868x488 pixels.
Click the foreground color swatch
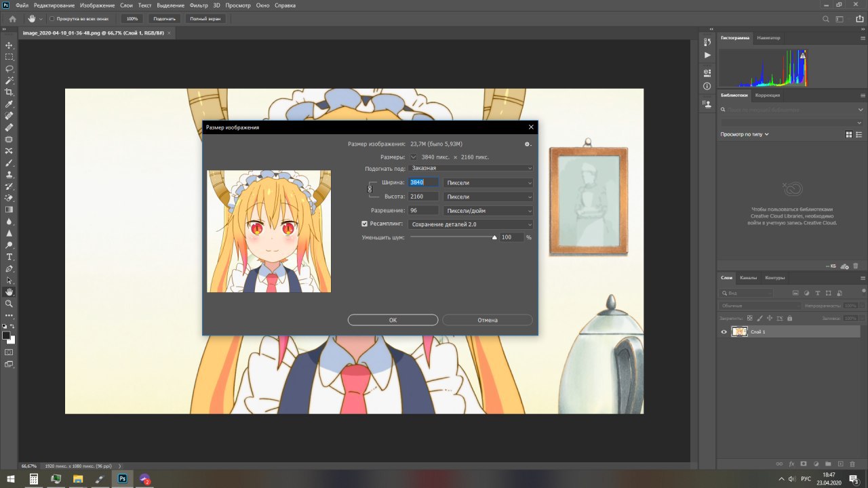coord(6,335)
